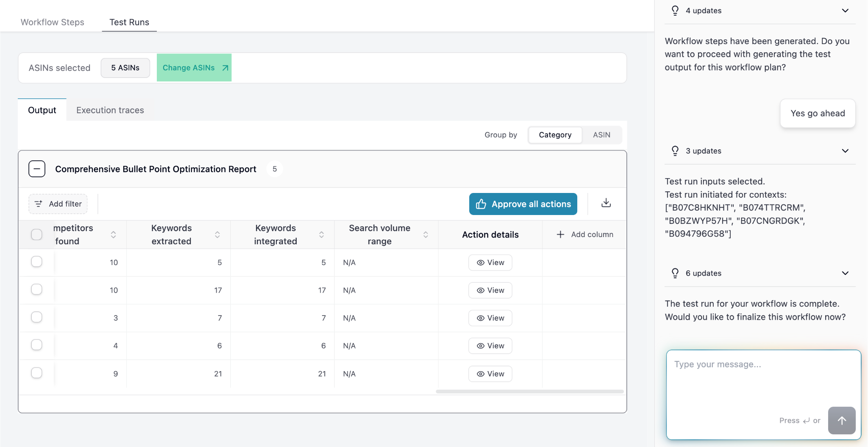
Task: View action details for row with 5 keywords
Action: (490, 263)
